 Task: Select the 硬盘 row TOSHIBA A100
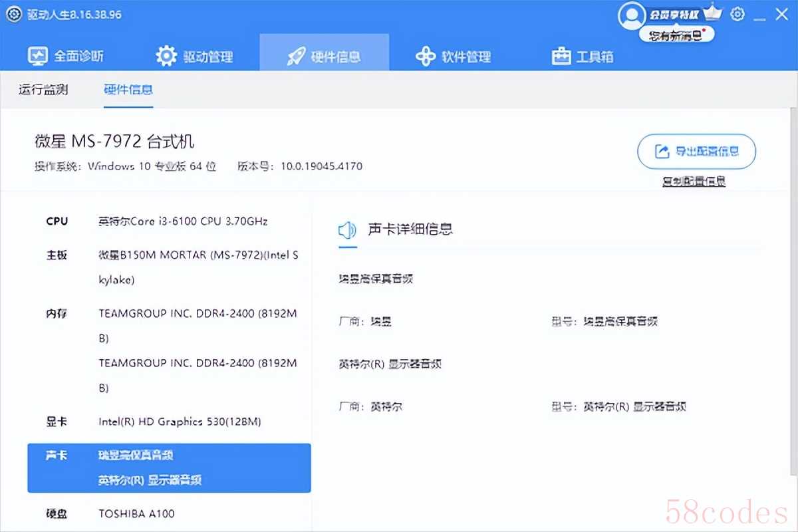pyautogui.click(x=169, y=513)
